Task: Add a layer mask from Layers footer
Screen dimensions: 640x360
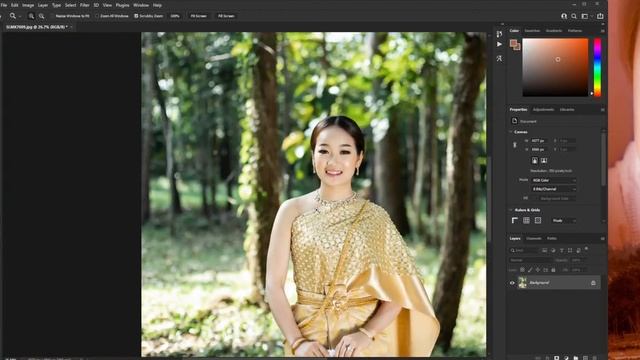Action: (556, 358)
